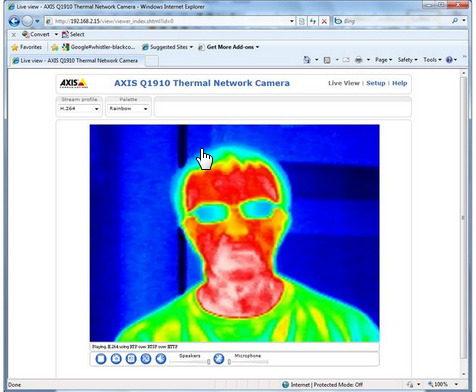Image resolution: width=476 pixels, height=392 pixels.
Task: Open the IE help question-mark icon
Action: pyautogui.click(x=449, y=60)
